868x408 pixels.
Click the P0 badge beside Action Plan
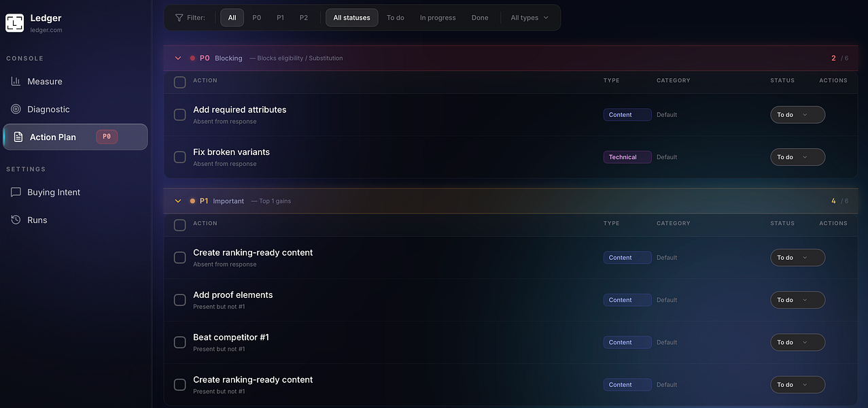tap(107, 137)
